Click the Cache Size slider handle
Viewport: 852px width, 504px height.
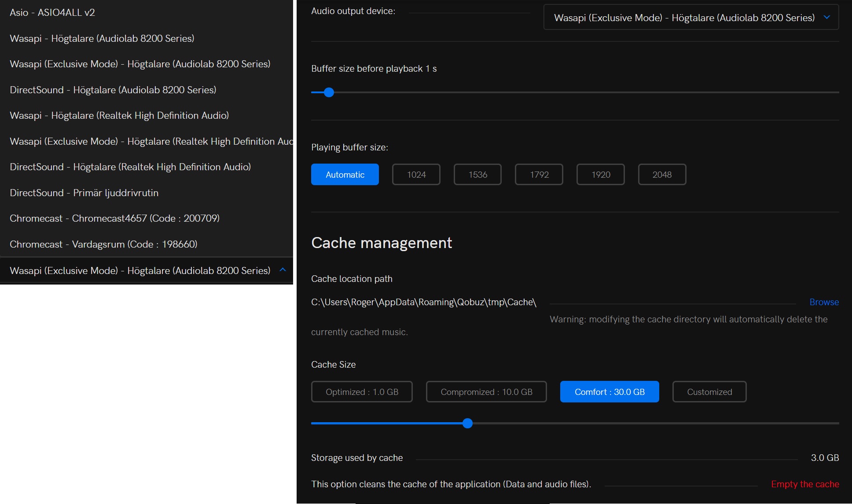coord(467,424)
